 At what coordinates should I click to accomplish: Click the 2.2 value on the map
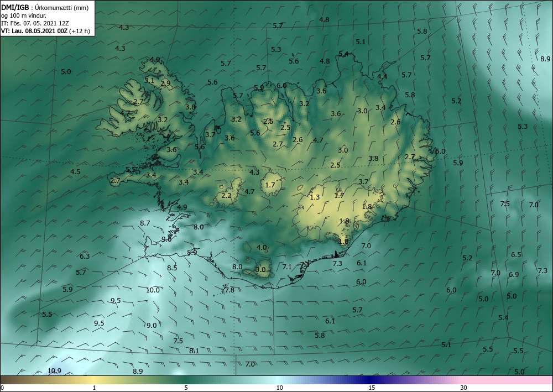point(226,195)
